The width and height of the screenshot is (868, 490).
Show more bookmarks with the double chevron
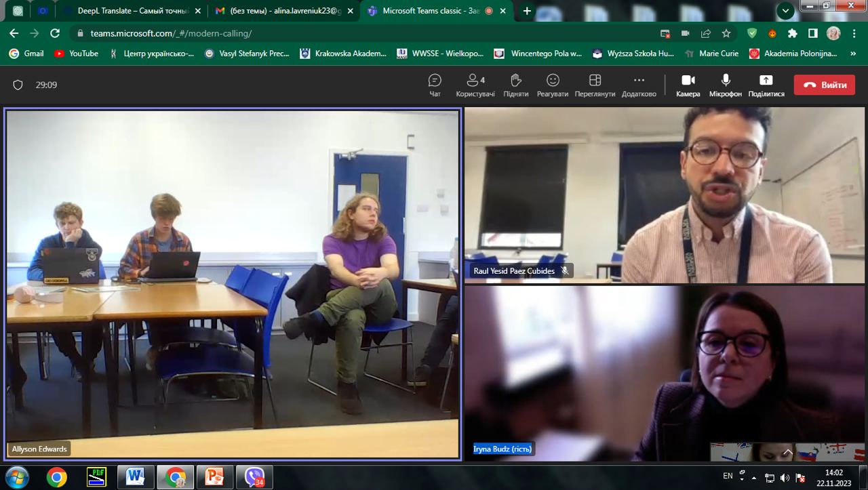[854, 54]
